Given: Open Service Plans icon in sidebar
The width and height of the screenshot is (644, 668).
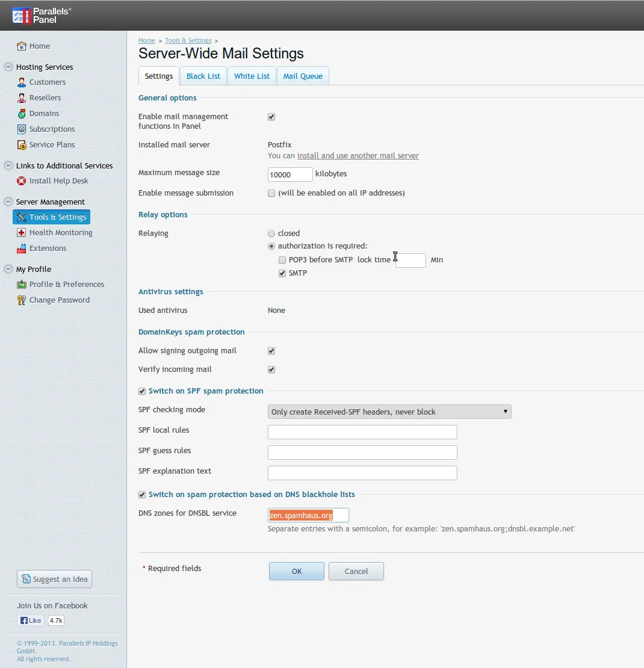Looking at the screenshot, I should (x=21, y=145).
